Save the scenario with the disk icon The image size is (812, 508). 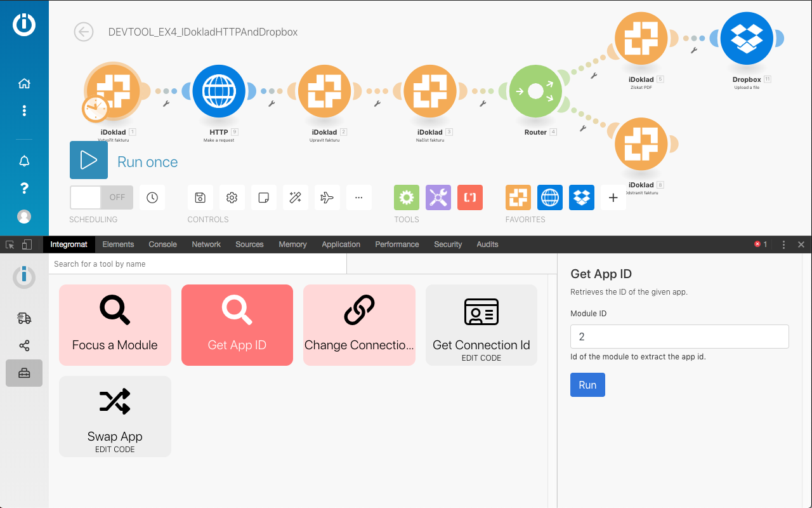click(200, 197)
